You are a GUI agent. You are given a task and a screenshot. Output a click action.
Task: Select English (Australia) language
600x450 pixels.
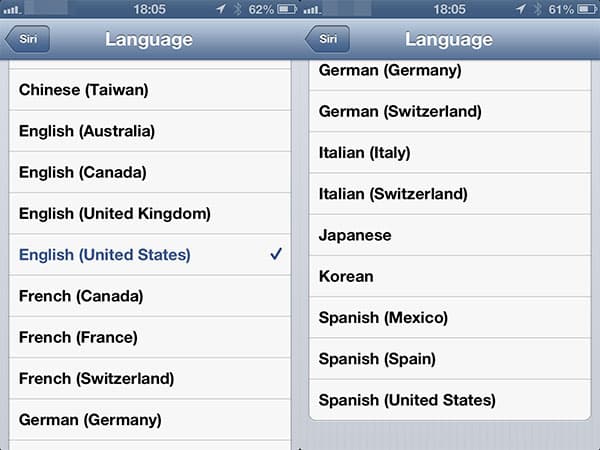coord(150,131)
